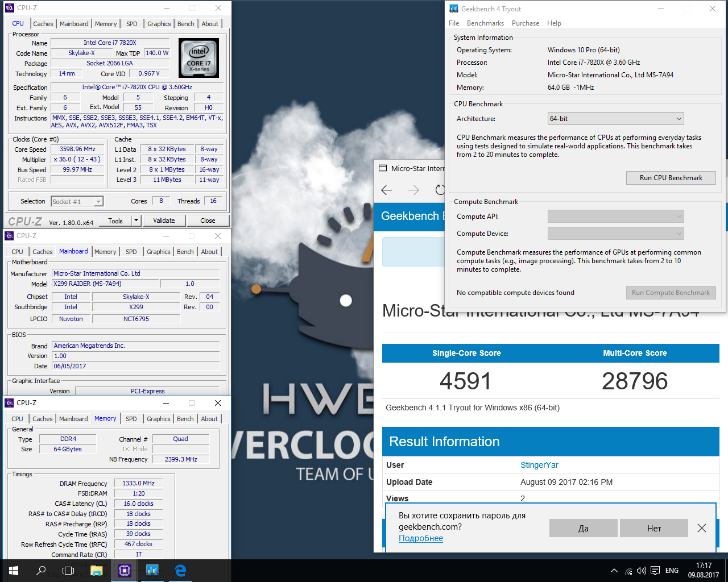Open network status tray icon
The width and height of the screenshot is (728, 582).
point(628,571)
